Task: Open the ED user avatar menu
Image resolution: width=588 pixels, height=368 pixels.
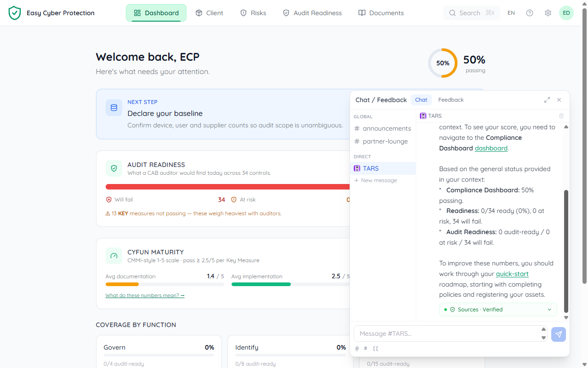Action: coord(566,13)
